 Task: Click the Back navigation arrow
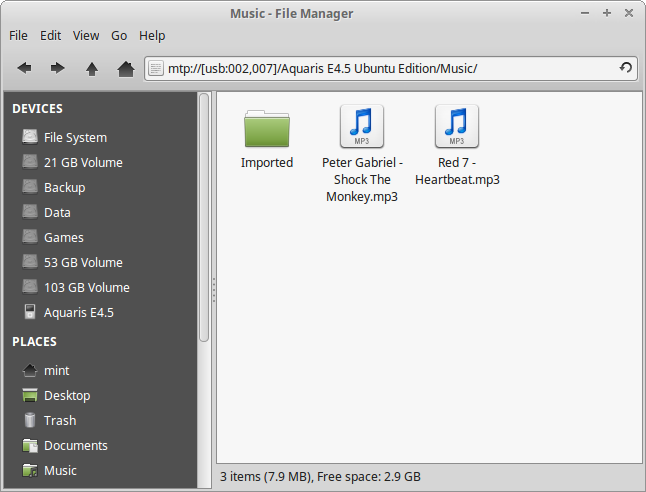pos(25,68)
